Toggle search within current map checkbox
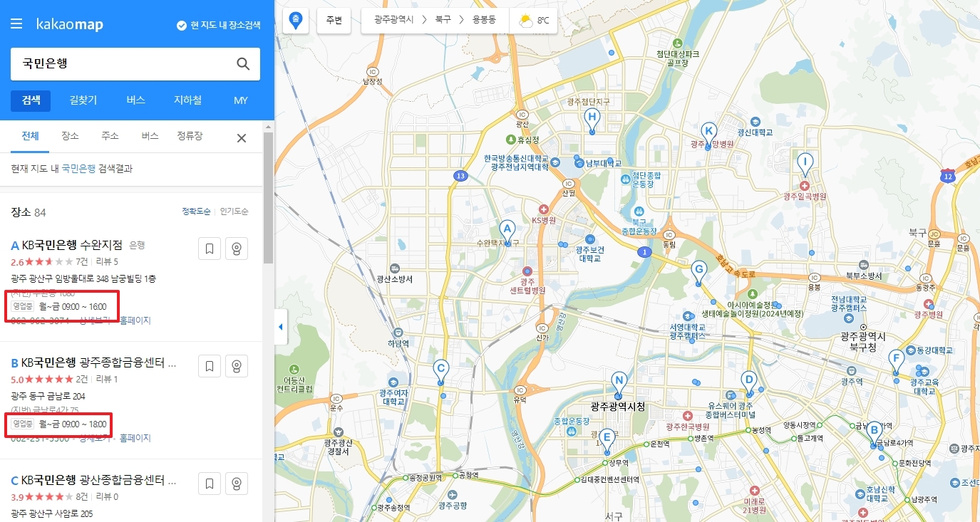 [218, 26]
